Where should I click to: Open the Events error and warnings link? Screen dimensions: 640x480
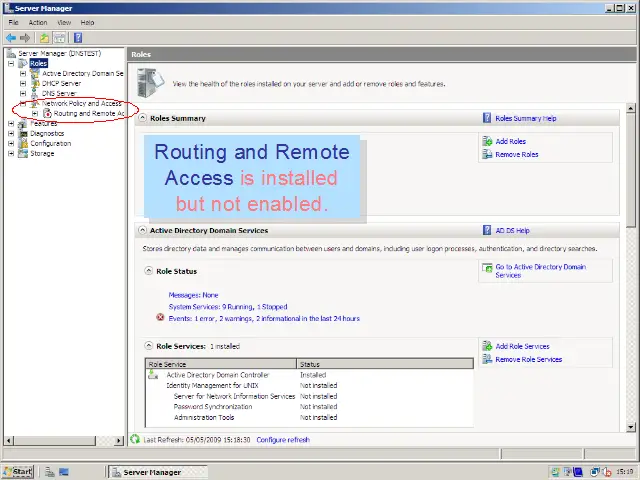(264, 318)
